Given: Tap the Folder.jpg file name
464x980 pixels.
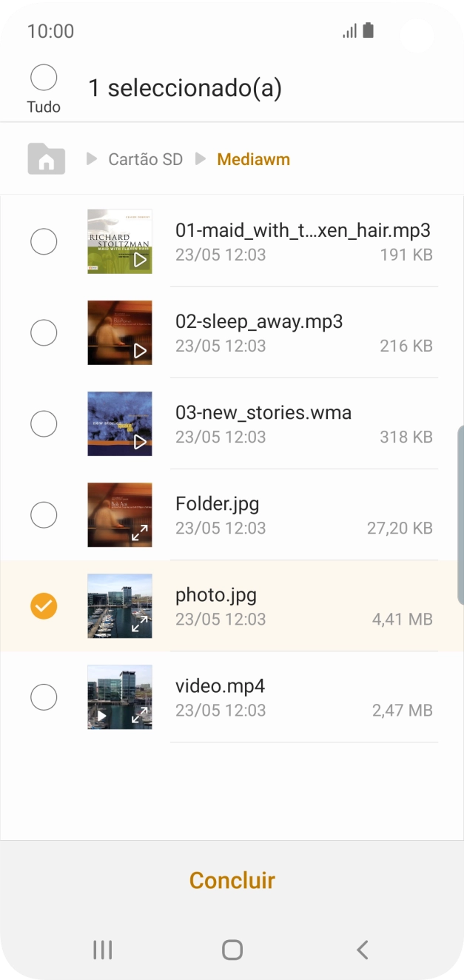Looking at the screenshot, I should pyautogui.click(x=218, y=504).
